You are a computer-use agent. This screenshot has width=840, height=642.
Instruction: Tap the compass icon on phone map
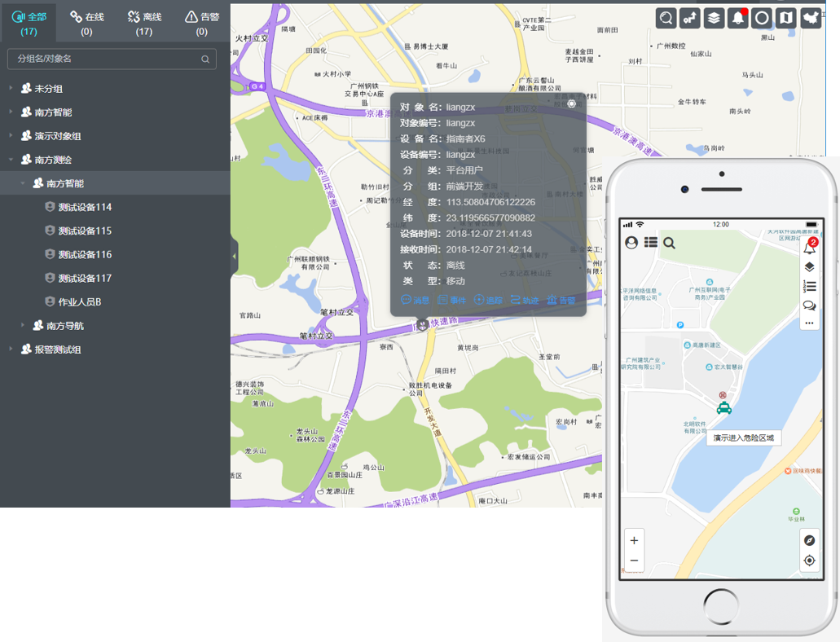coord(809,540)
